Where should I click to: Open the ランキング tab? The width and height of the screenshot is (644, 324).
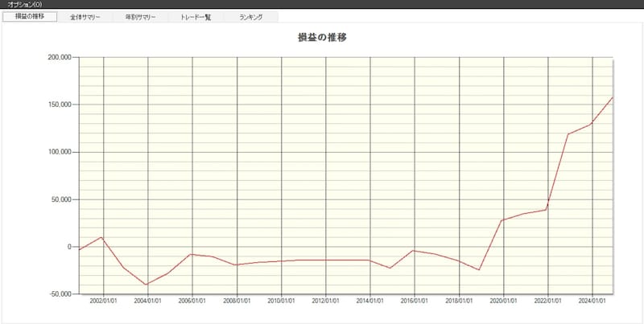click(250, 17)
